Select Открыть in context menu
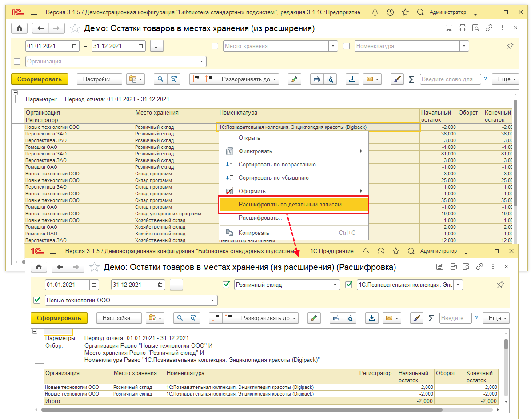Viewport: 531px width, 420px height. click(293, 138)
